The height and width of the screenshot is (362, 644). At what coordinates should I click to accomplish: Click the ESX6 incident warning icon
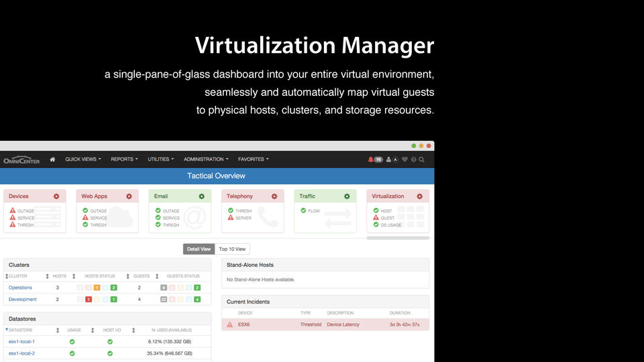(230, 324)
